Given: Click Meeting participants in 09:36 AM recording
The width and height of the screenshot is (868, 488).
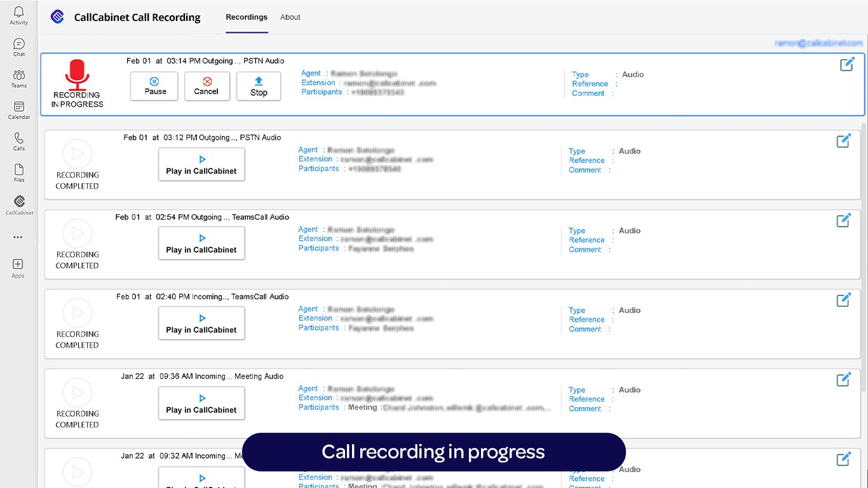Looking at the screenshot, I should pos(450,407).
